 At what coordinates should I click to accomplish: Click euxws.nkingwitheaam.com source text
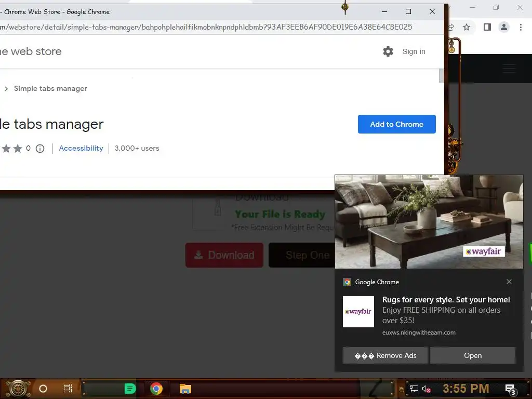419,332
